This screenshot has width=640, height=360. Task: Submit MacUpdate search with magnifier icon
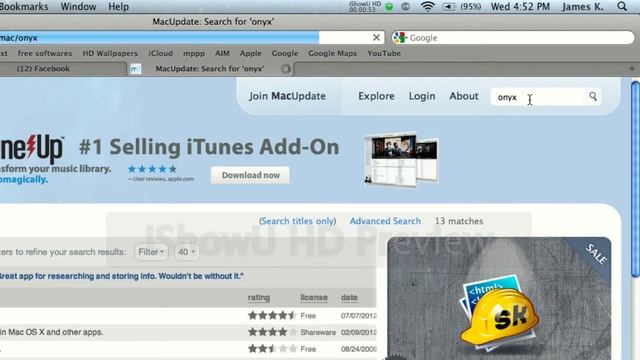(593, 96)
